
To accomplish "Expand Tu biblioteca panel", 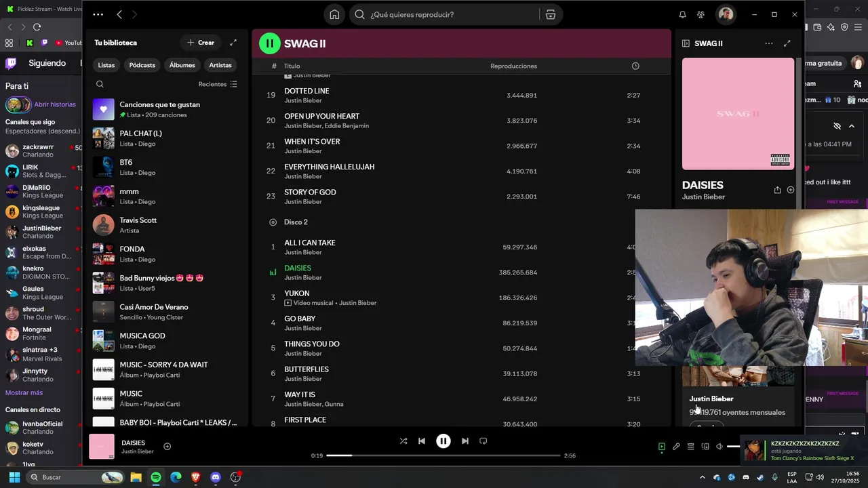I will (x=233, y=43).
